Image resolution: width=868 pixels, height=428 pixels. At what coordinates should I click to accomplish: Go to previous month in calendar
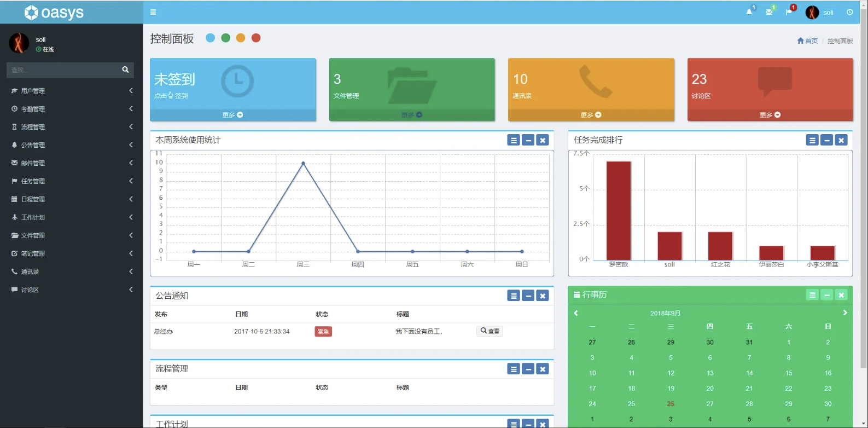(576, 313)
